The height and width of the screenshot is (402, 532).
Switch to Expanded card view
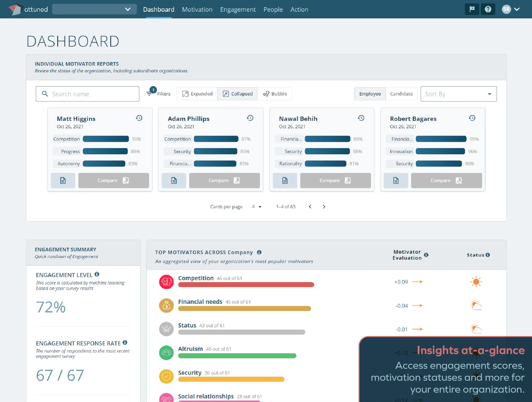(x=197, y=94)
